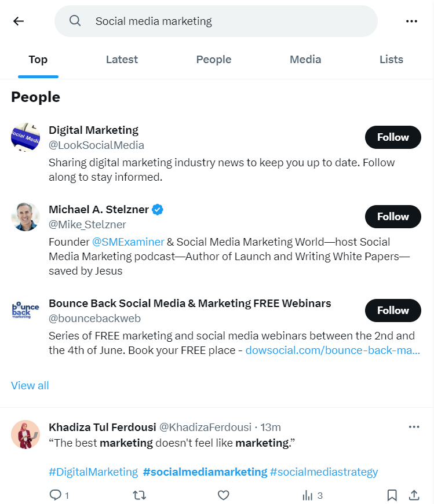Click the magnifying glass search icon

(x=75, y=21)
